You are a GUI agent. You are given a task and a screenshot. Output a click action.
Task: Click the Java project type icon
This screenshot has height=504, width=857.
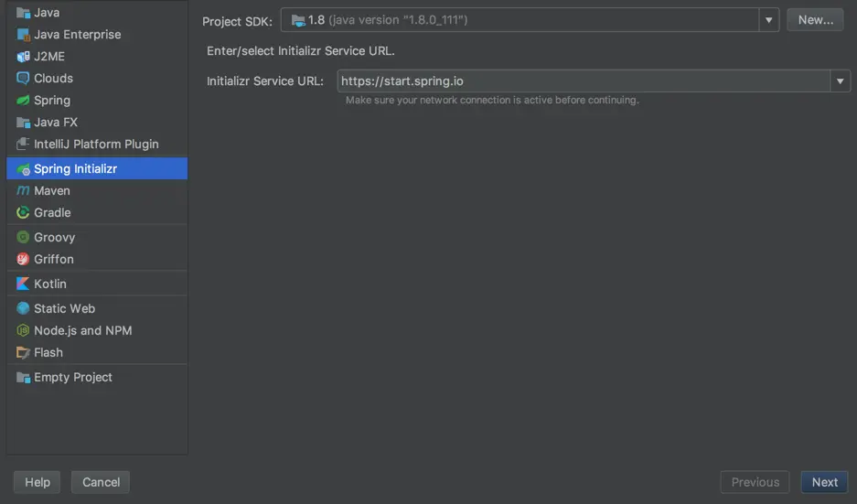(x=23, y=13)
